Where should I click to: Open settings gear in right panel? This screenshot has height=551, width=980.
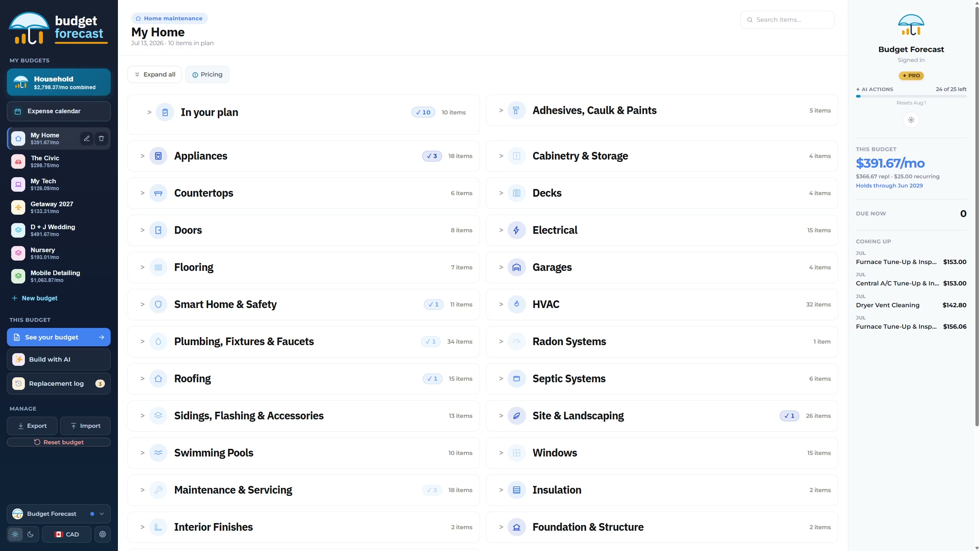click(911, 120)
